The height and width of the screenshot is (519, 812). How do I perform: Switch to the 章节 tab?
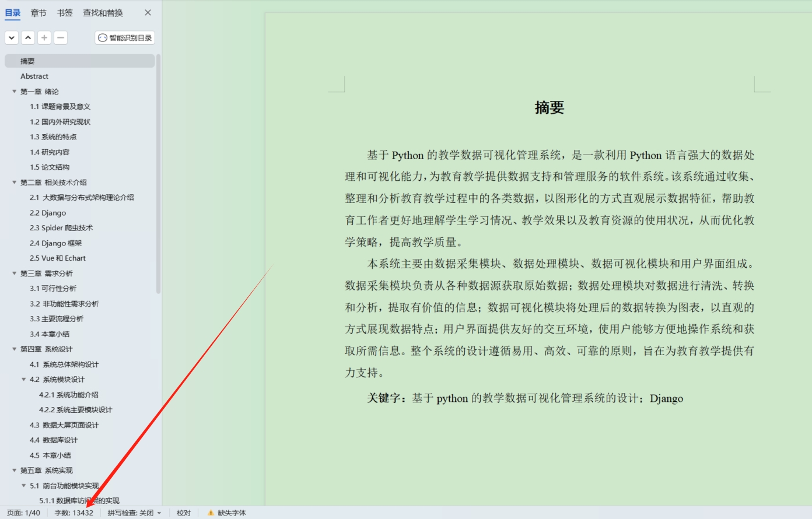(38, 13)
